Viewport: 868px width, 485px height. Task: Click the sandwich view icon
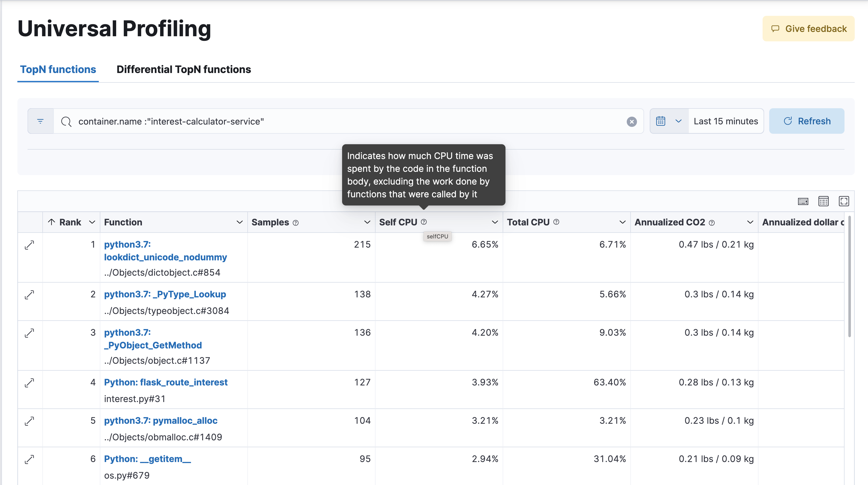coord(823,201)
